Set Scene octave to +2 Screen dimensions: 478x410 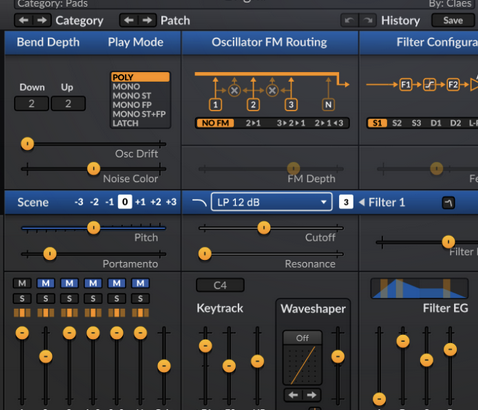[x=156, y=202]
